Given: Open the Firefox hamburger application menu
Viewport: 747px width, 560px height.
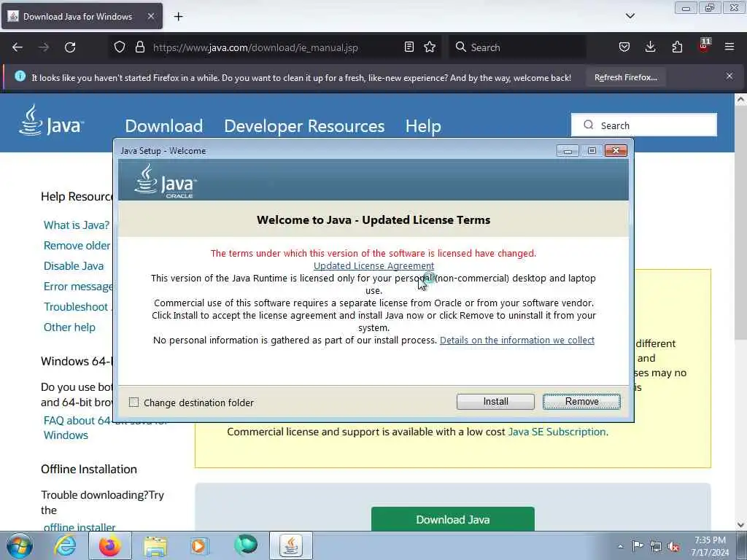Looking at the screenshot, I should click(729, 47).
